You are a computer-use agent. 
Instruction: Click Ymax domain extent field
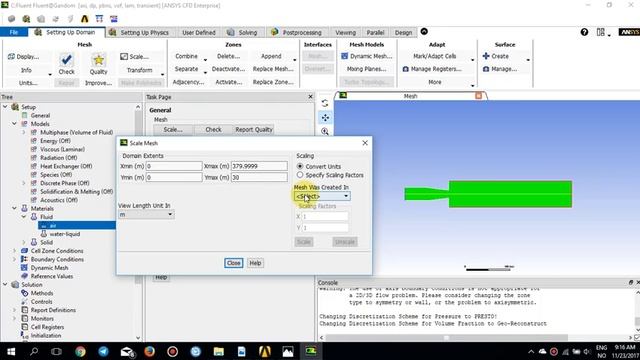[x=259, y=178]
